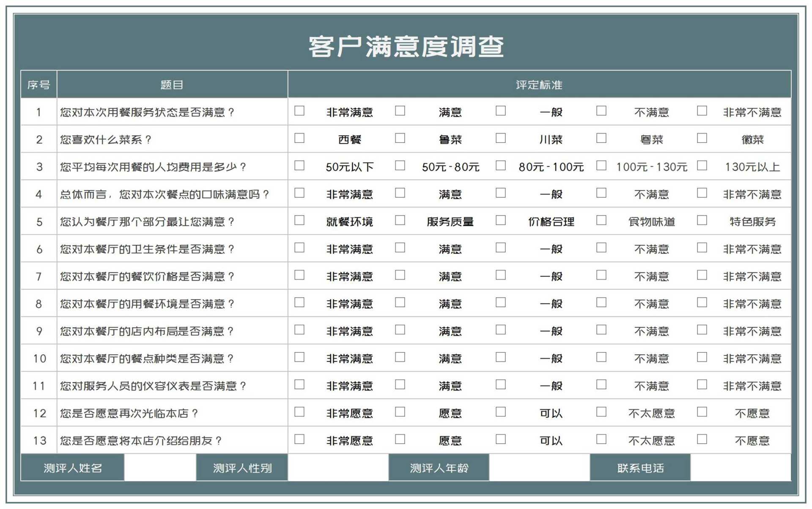812x509 pixels.
Task: Tick the 粤菜 checkbox in row 2
Action: point(601,138)
